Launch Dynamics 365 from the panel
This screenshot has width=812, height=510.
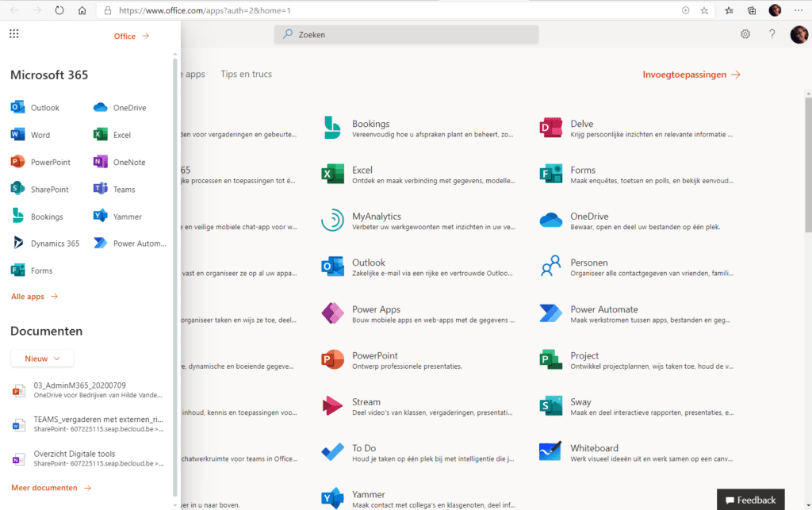[x=45, y=243]
